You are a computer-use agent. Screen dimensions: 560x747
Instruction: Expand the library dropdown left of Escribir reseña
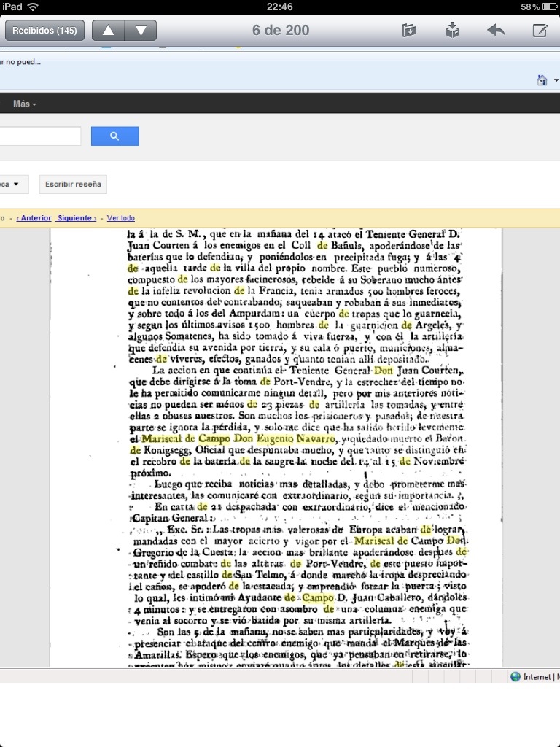[14, 185]
